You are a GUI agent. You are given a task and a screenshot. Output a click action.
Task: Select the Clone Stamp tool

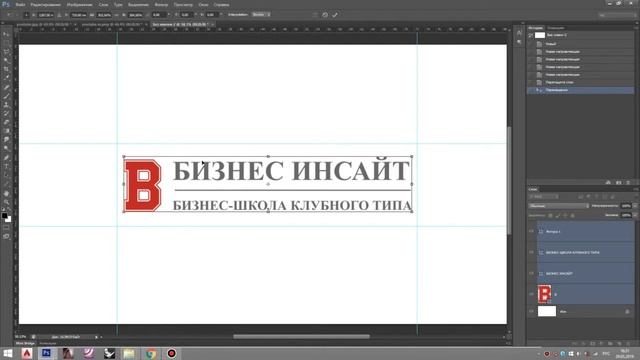point(6,104)
